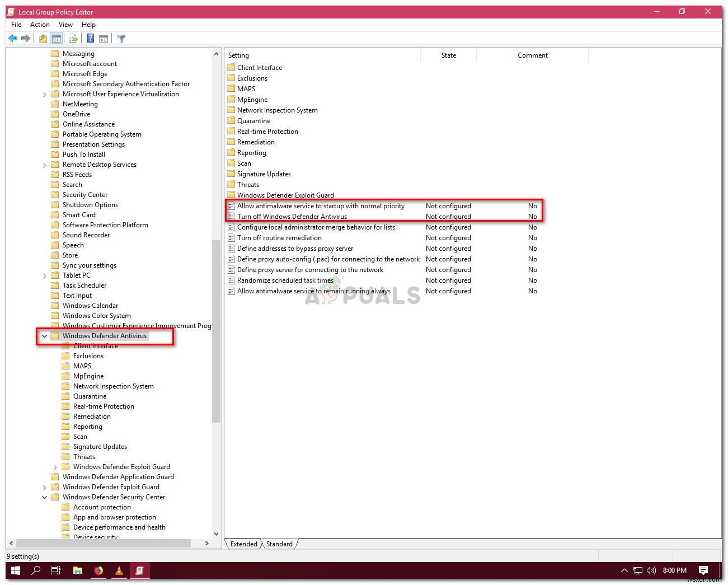Click the volume icon in system tray

click(x=651, y=570)
